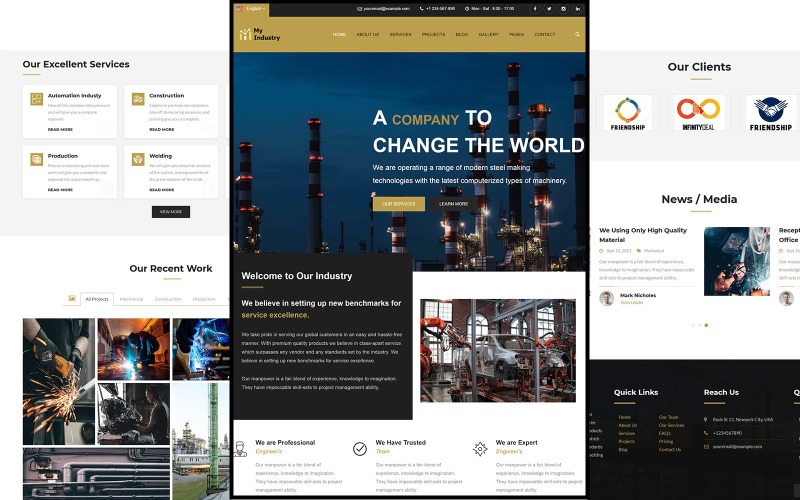This screenshot has width=800, height=500.
Task: Click the clock icon beside opening hours
Action: click(467, 9)
